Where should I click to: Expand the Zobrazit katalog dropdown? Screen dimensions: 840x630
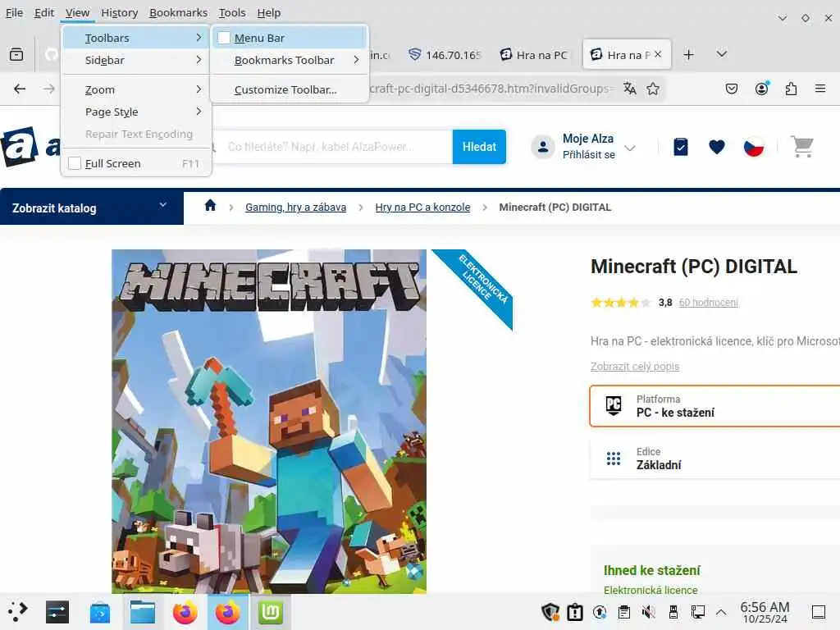(x=92, y=208)
